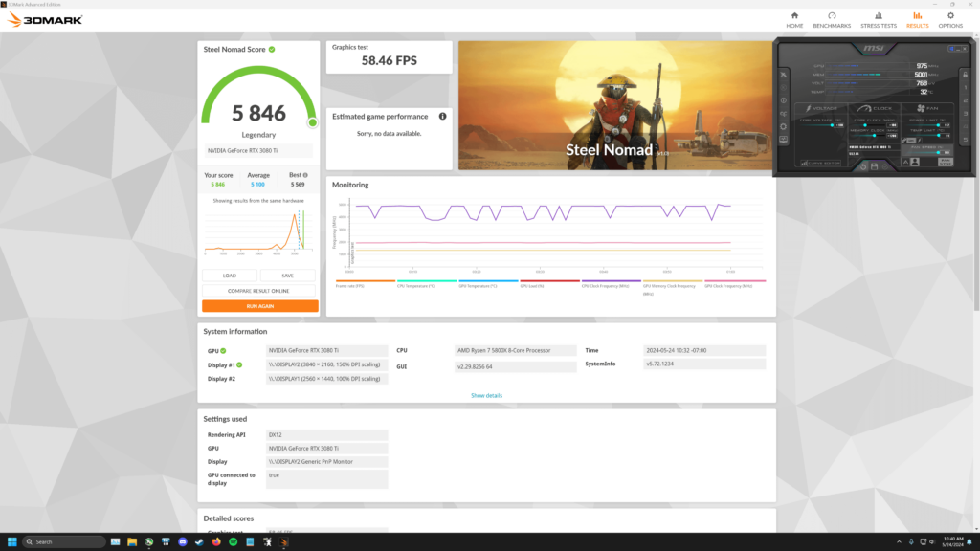Open File Explorer from the taskbar
This screenshot has width=980, height=551.
pos(132,541)
